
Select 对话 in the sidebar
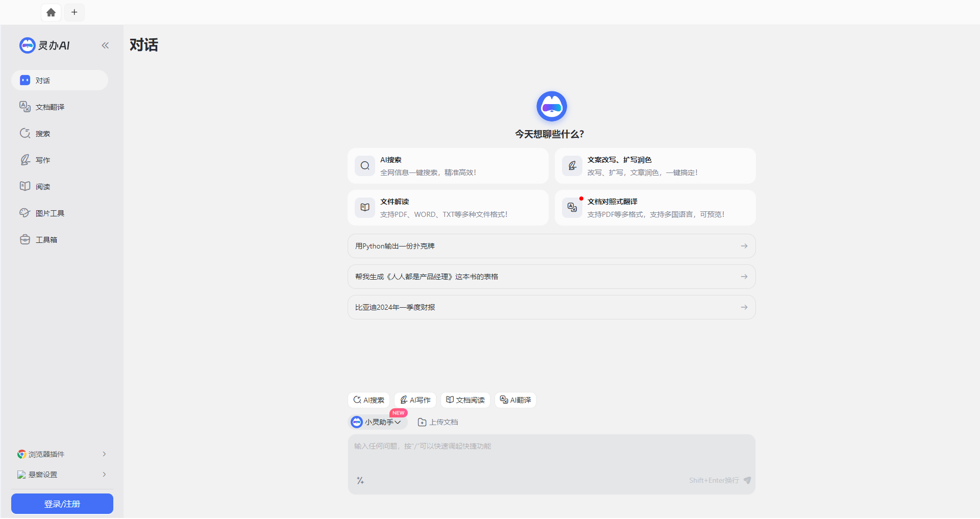point(60,80)
